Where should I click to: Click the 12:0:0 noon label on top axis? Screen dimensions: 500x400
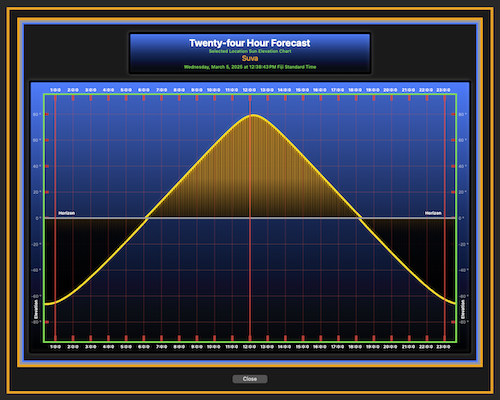coord(249,90)
